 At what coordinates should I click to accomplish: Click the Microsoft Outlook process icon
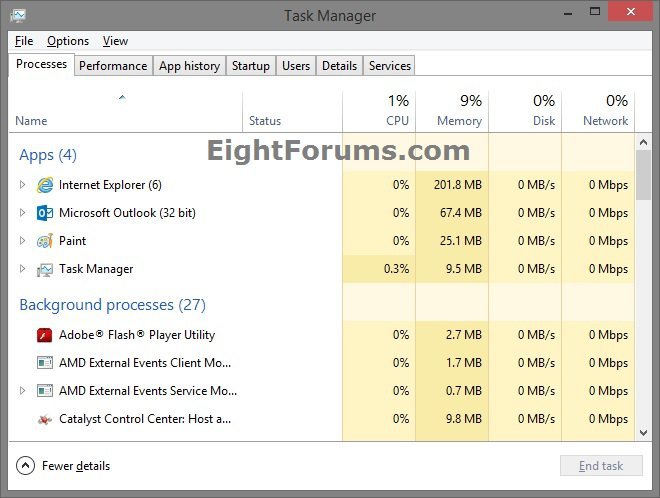[x=45, y=213]
